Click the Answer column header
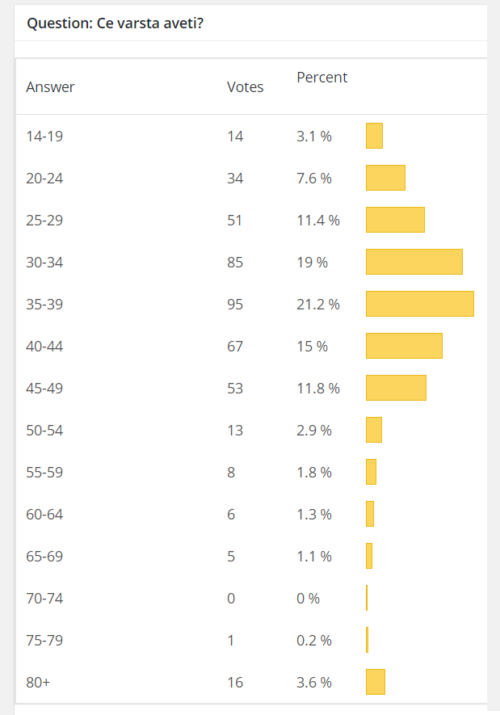Screen dimensions: 500x715 click(x=50, y=87)
